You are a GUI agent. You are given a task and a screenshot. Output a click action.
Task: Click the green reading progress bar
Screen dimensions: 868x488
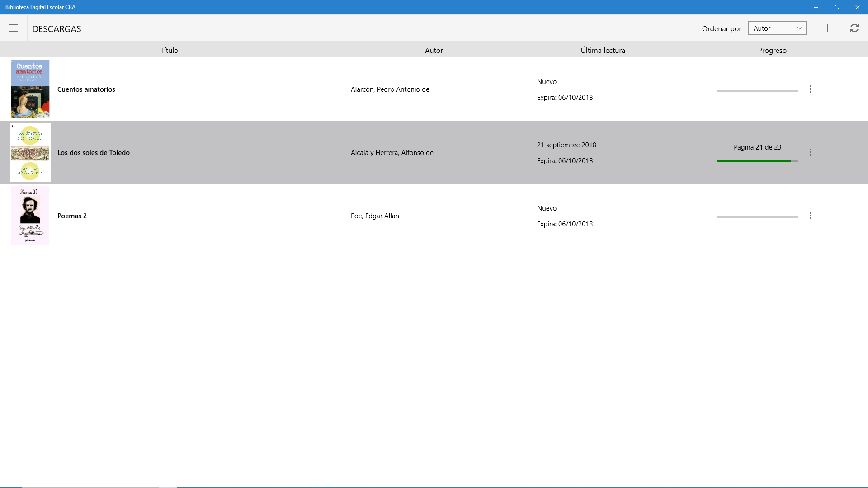tap(754, 161)
